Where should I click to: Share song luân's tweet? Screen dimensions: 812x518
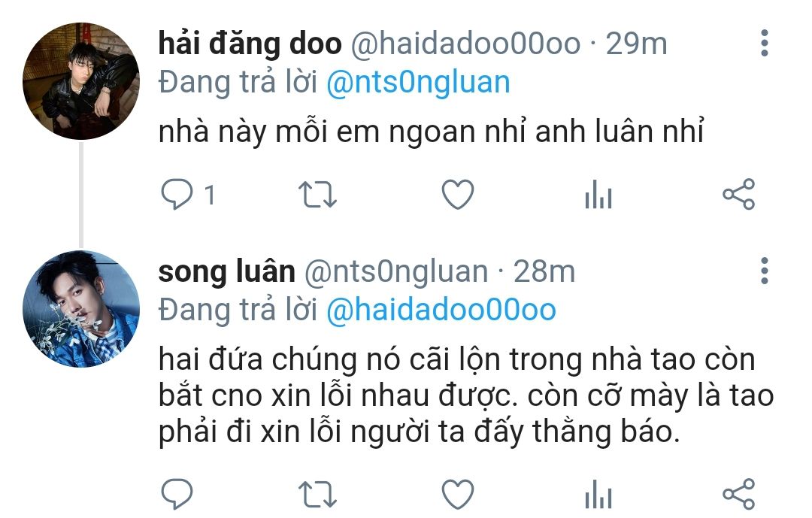point(739,494)
